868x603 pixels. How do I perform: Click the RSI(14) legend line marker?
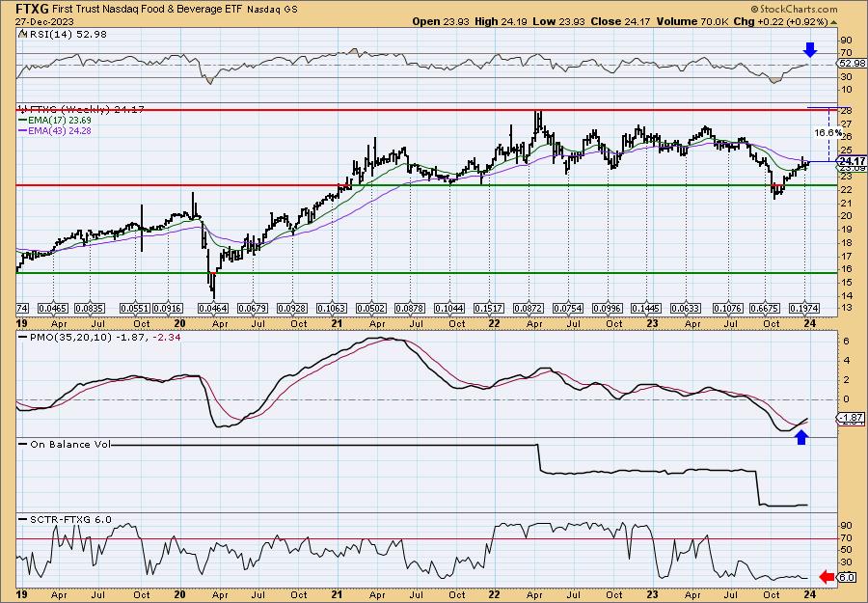[21, 34]
